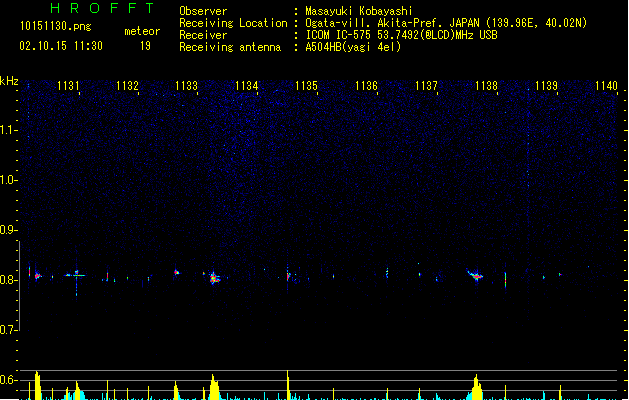629x400 pixels.
Task: Click the meteor echo burst between 1133 and 1134
Action: pyautogui.click(x=215, y=278)
